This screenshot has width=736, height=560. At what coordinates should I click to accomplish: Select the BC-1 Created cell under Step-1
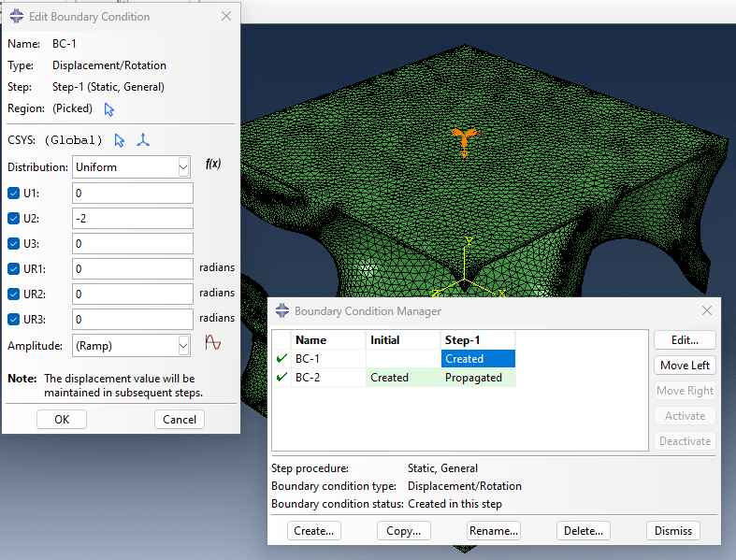(x=478, y=359)
